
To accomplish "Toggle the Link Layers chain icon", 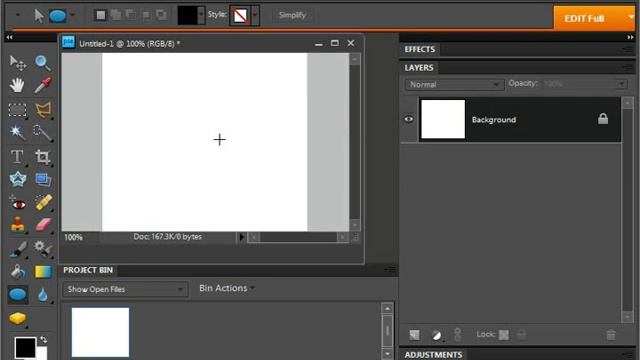I will coord(458,335).
